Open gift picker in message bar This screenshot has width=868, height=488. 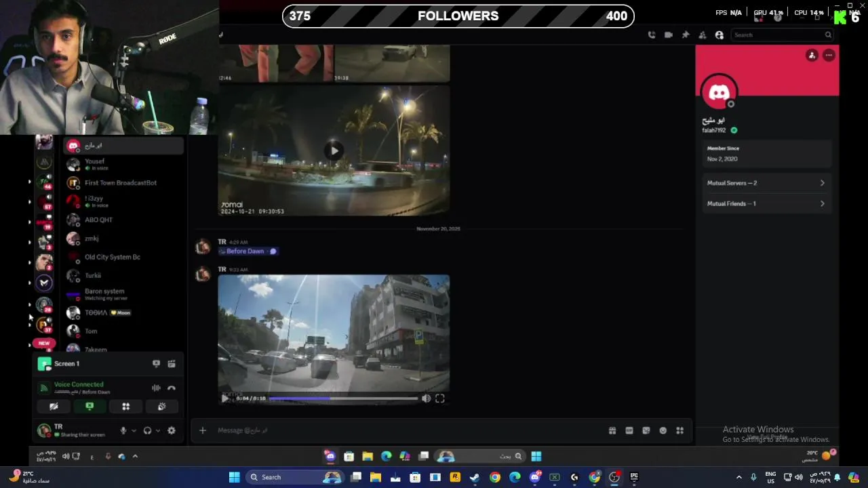[612, 430]
